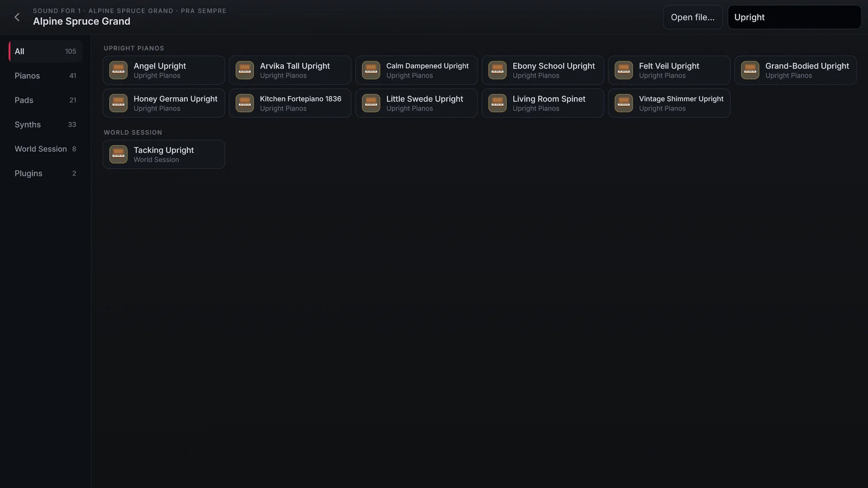This screenshot has height=488, width=868.
Task: Click Felt Veil Upright piano icon
Action: tap(624, 70)
